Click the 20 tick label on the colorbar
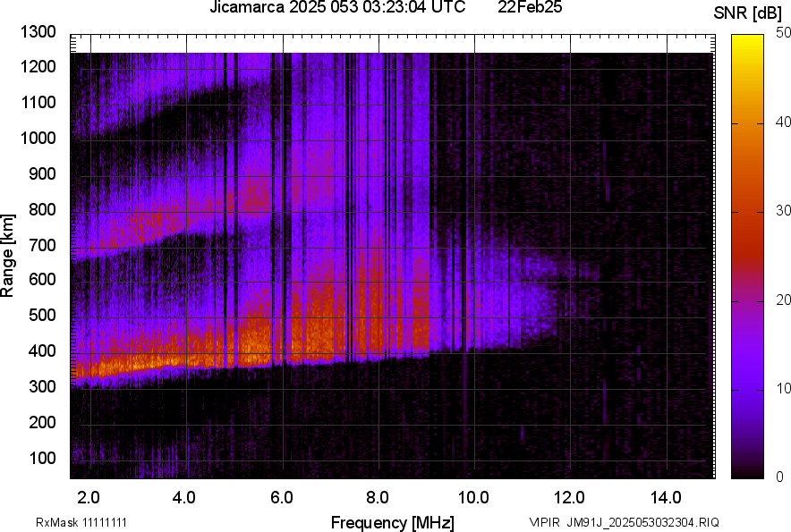Screen dimensions: 791x532 pyautogui.click(x=784, y=300)
